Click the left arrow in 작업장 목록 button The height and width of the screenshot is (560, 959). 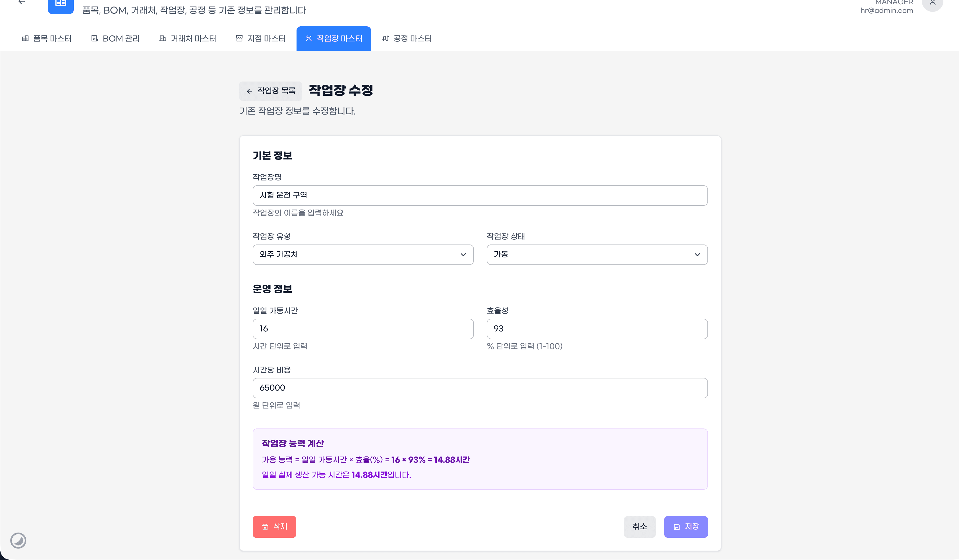[x=249, y=91]
